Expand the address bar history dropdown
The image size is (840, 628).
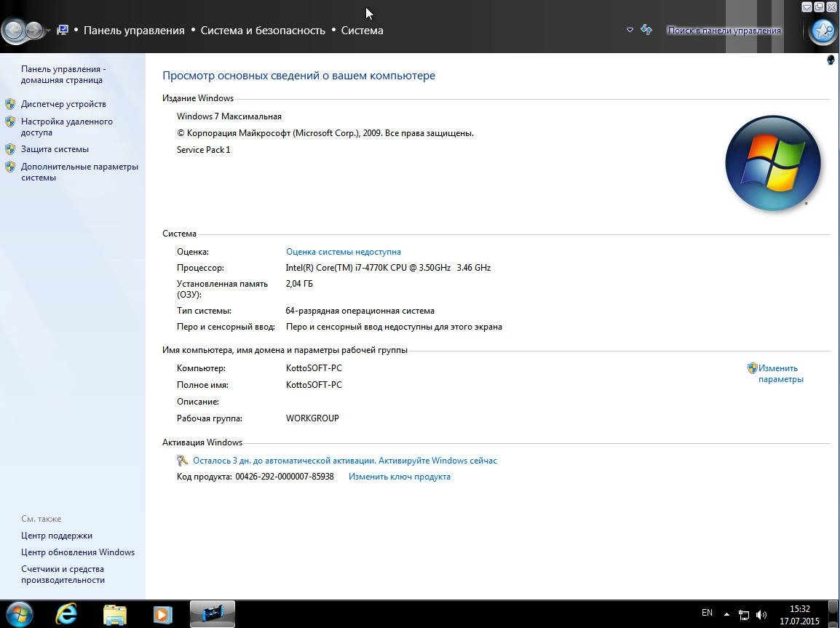pyautogui.click(x=630, y=30)
